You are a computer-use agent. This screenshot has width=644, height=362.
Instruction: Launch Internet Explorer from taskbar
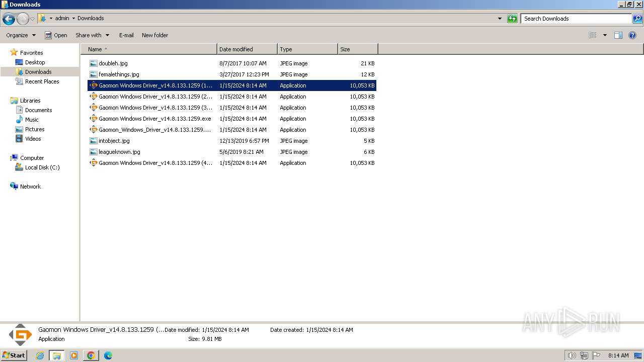pyautogui.click(x=40, y=355)
